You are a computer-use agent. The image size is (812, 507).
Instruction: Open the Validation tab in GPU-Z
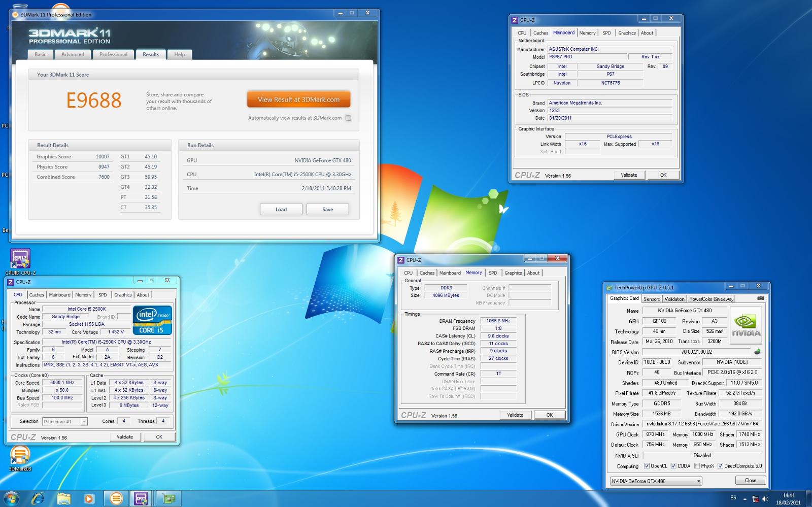(x=674, y=299)
